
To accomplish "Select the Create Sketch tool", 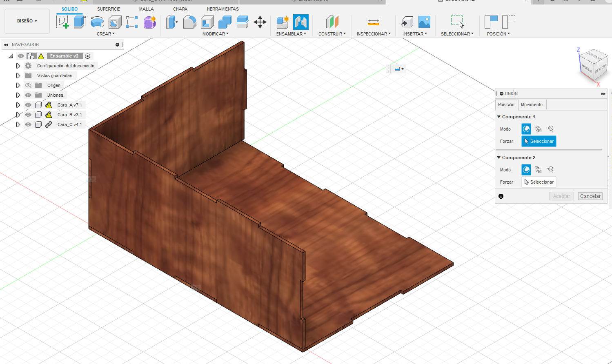I will click(x=62, y=22).
